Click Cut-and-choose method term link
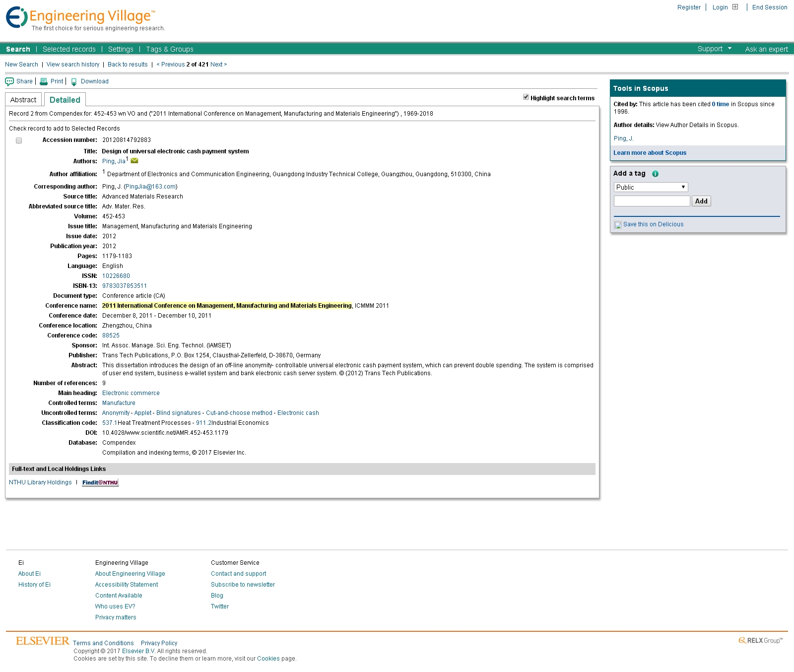 (x=239, y=413)
